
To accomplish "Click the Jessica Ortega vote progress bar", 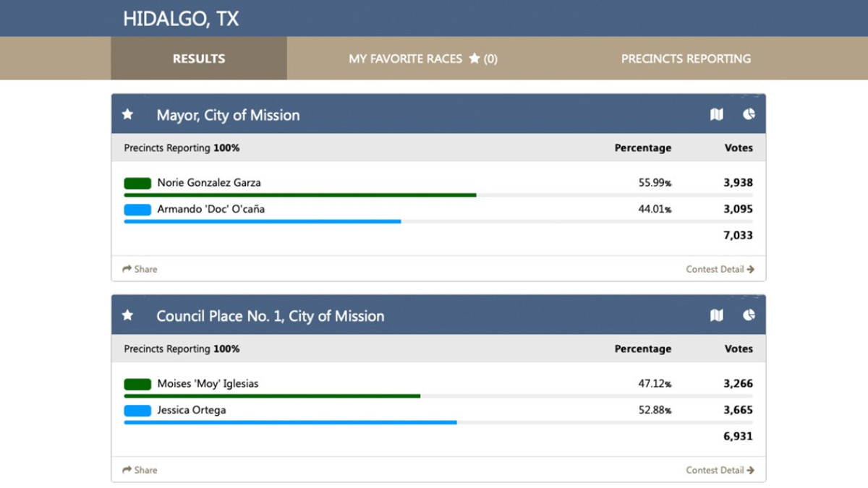I will (x=290, y=422).
